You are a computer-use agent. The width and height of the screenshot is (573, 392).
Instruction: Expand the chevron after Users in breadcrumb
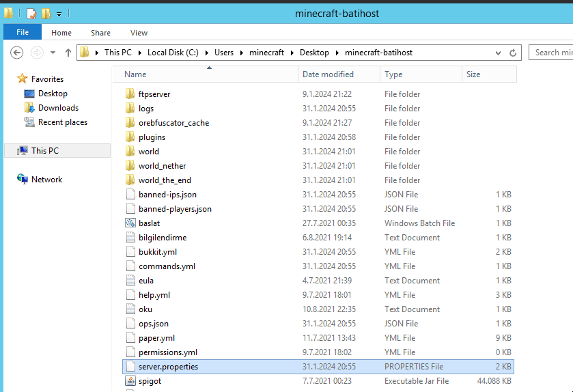(x=240, y=53)
